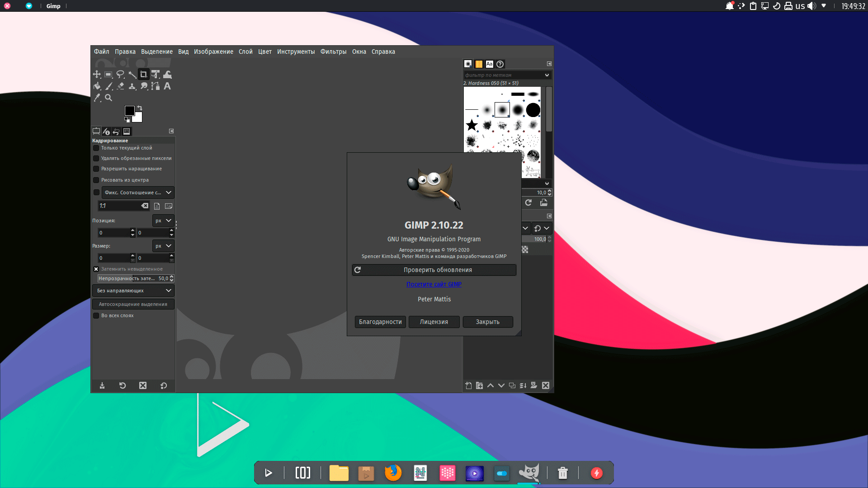Select the Move tool
This screenshot has height=488, width=868.
tap(97, 75)
